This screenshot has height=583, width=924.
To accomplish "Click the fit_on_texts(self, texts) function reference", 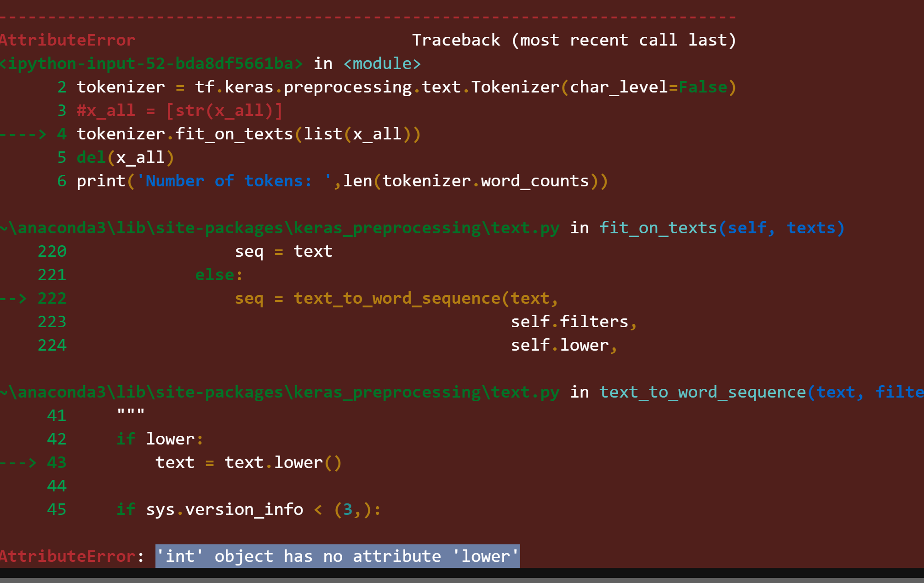I will click(x=721, y=227).
